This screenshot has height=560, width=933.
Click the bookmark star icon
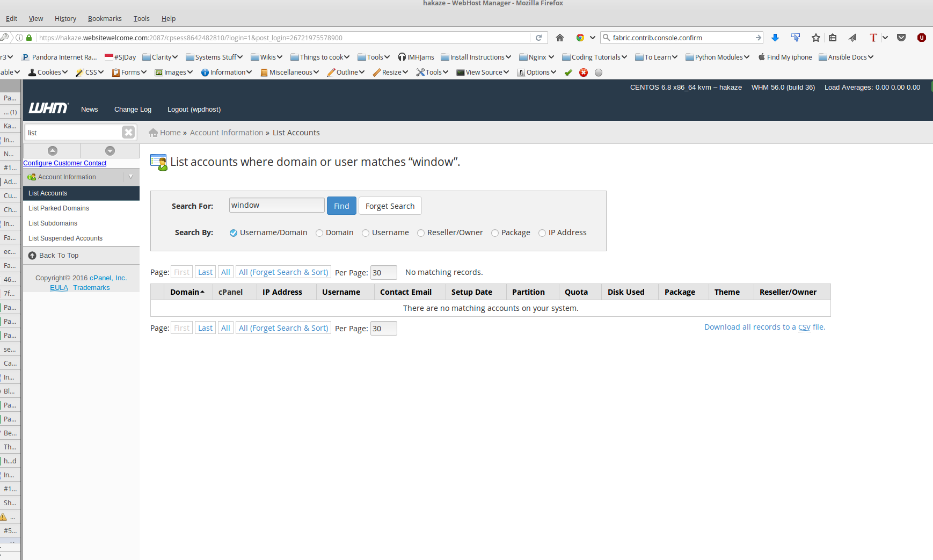[815, 38]
